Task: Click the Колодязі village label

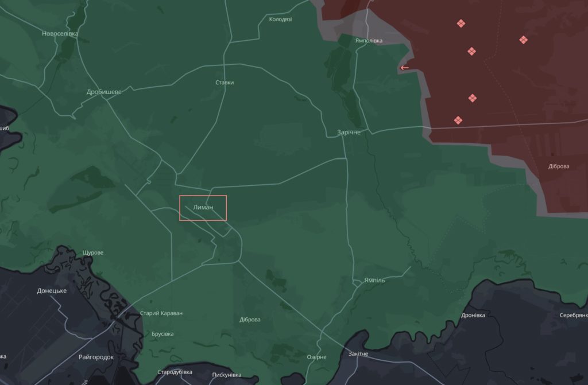Action: tap(280, 19)
